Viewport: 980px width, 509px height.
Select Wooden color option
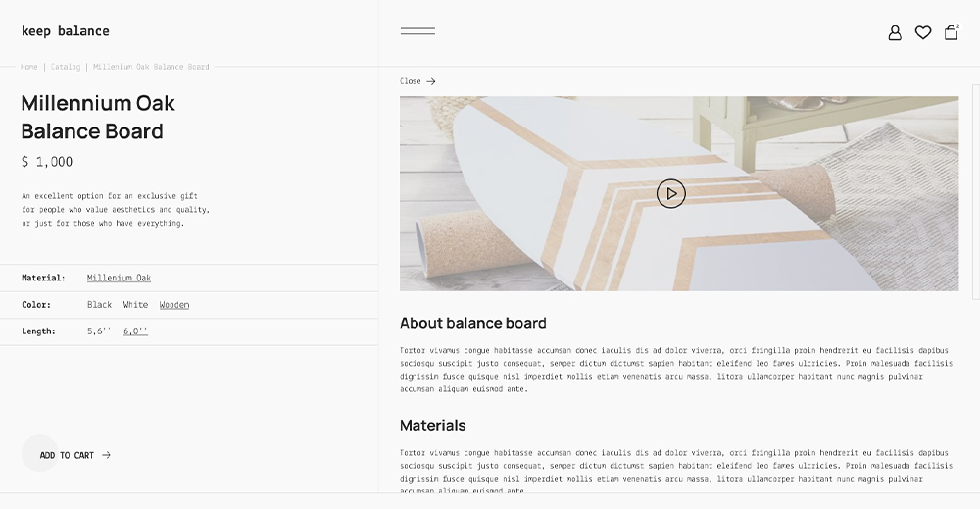[174, 305]
